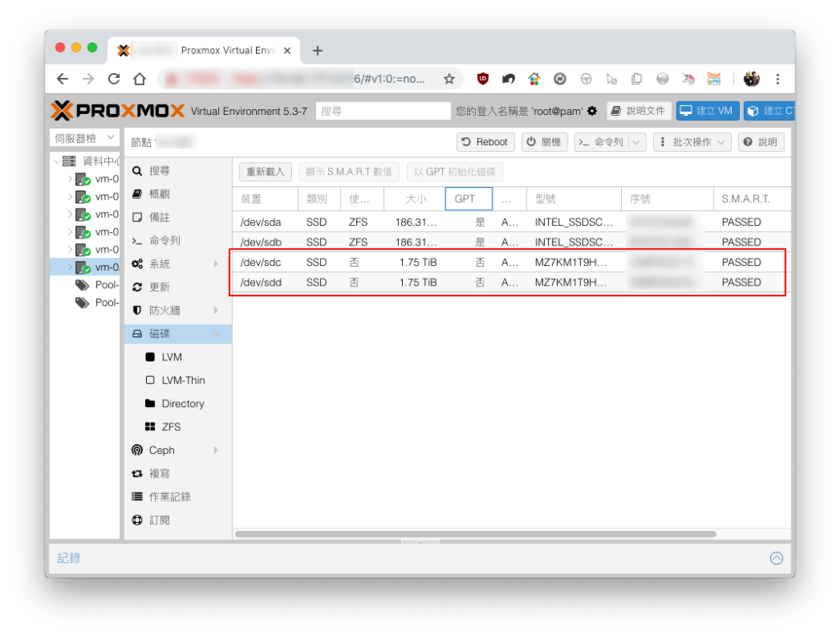Close the Proxmox Virtual Environment tab

[287, 50]
